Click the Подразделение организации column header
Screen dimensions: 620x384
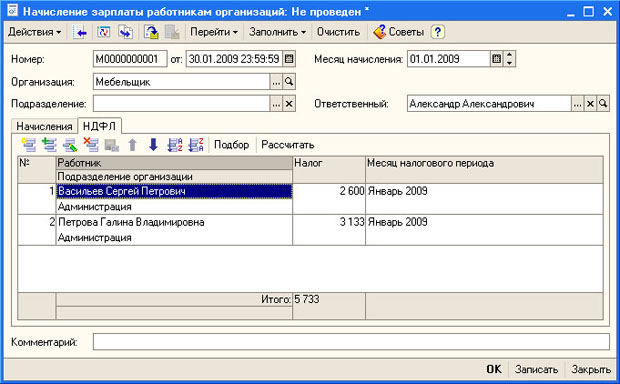click(x=174, y=177)
